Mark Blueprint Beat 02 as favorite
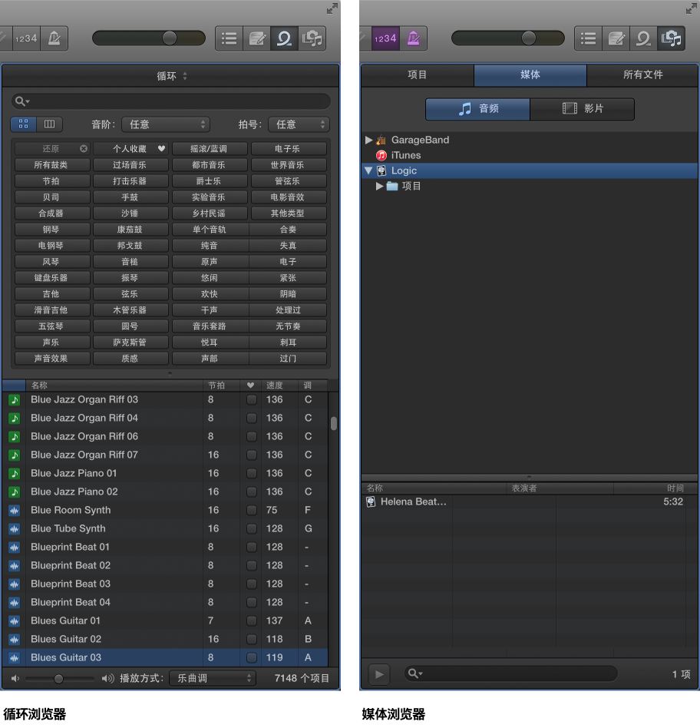Screen dimensions: 700x728 pos(251,565)
